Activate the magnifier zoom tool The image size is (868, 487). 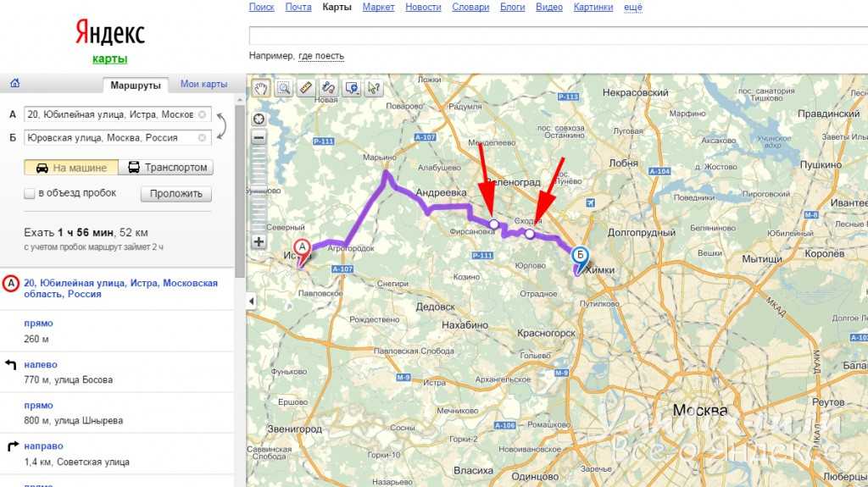[x=283, y=87]
